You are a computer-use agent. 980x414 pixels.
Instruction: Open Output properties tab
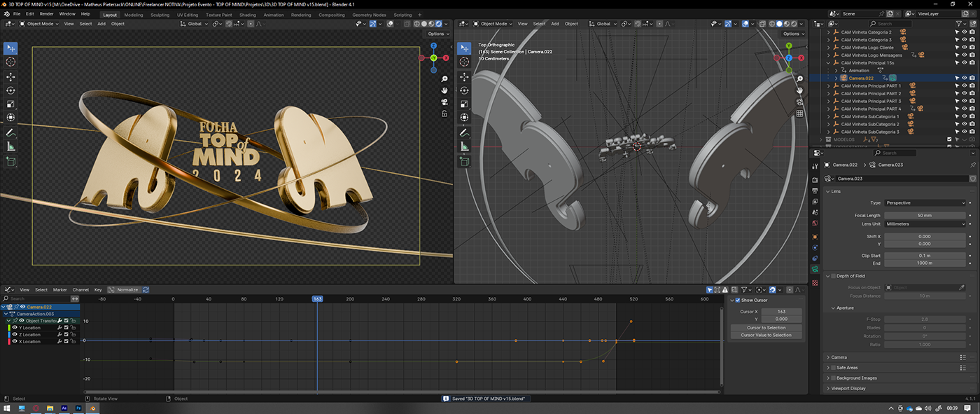815,191
